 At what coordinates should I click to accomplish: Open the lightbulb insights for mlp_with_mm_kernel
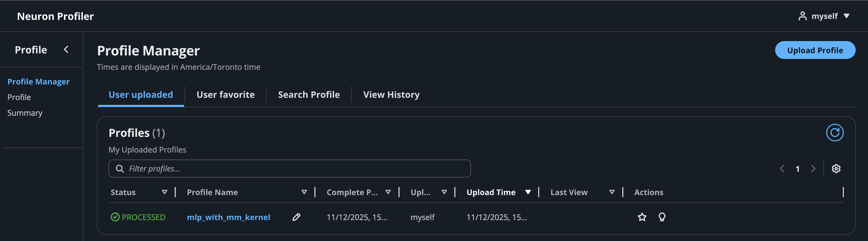click(662, 217)
